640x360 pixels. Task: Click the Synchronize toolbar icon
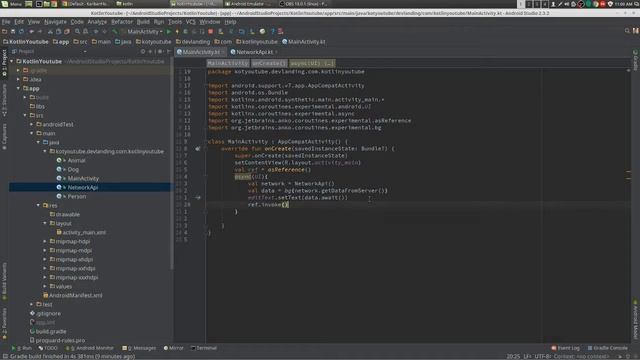(x=21, y=31)
